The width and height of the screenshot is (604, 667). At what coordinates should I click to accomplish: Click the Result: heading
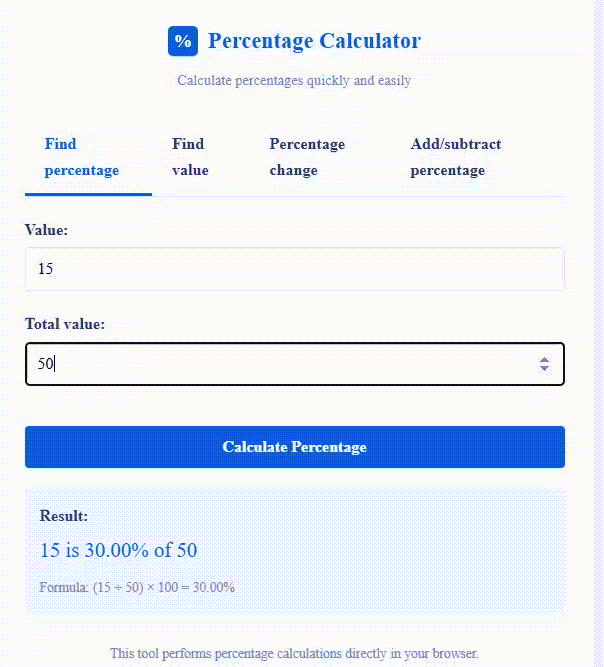click(63, 516)
